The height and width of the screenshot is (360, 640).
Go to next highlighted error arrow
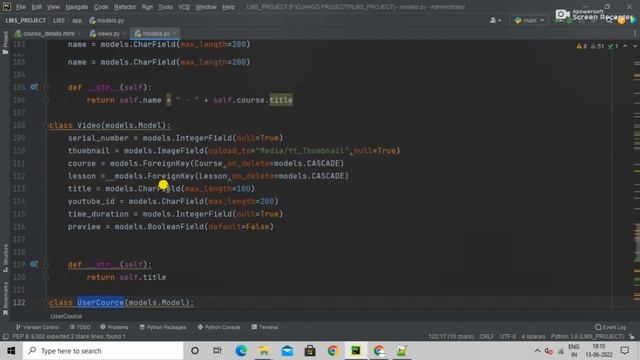tap(635, 46)
